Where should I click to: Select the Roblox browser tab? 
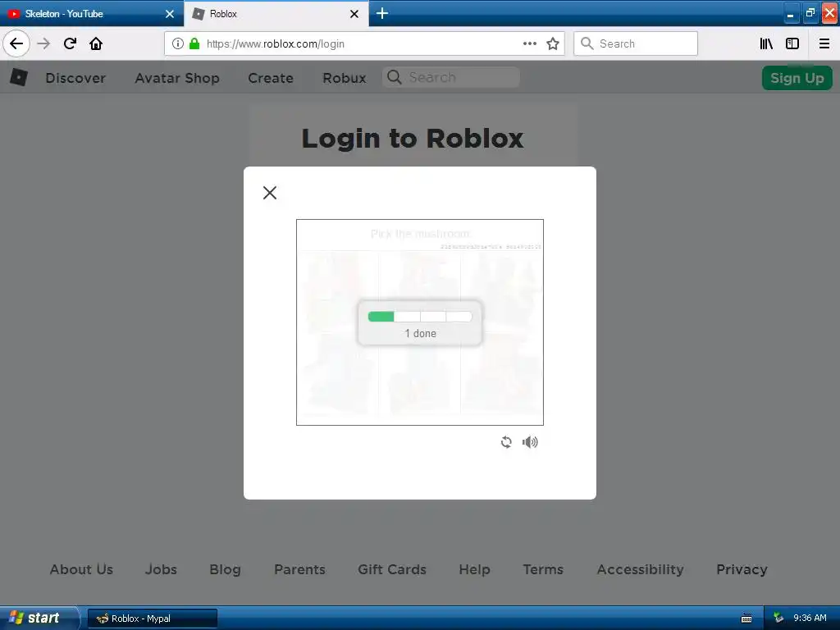point(276,13)
